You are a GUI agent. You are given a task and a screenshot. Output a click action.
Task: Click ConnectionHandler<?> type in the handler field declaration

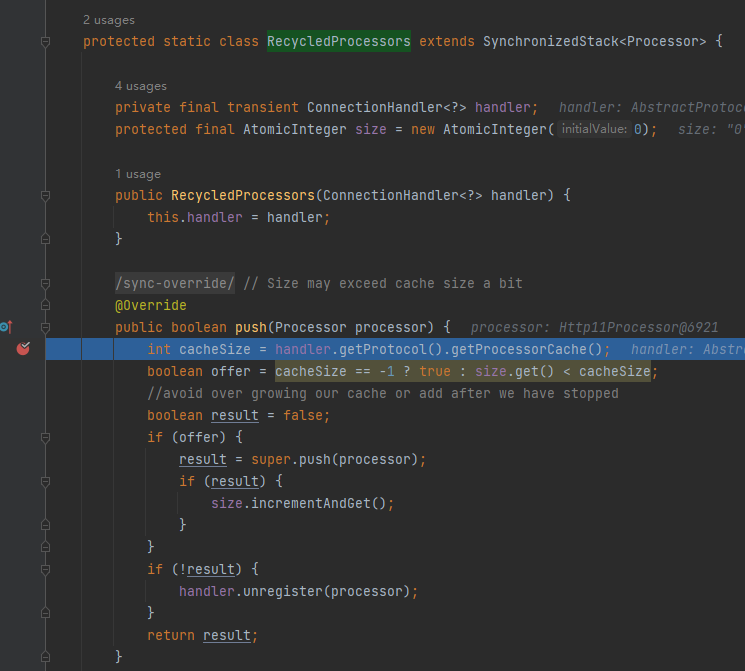(386, 107)
